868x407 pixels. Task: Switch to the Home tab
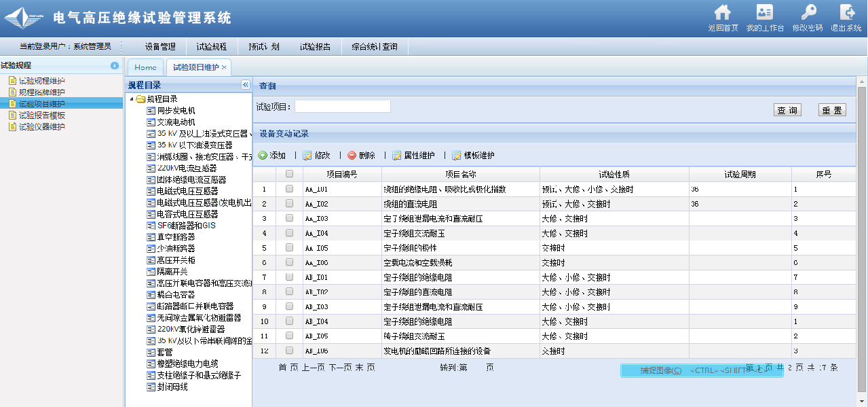[x=145, y=67]
